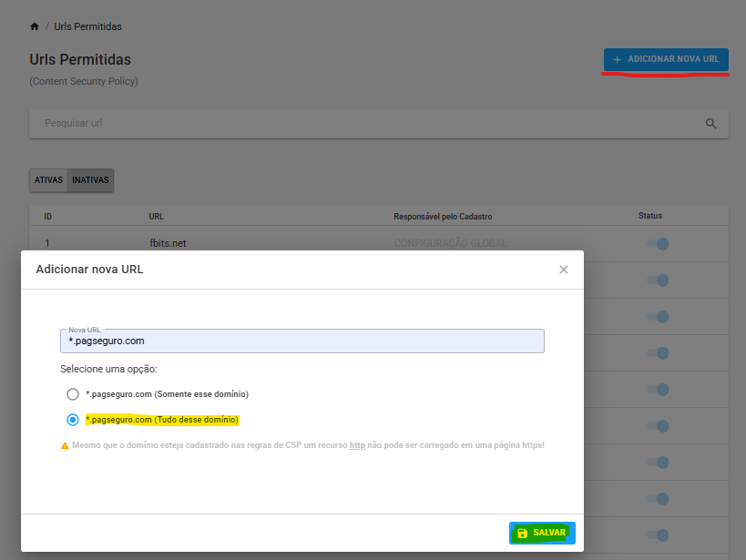Image resolution: width=746 pixels, height=560 pixels.
Task: Click Urls Permitidas breadcrumb text
Action: [x=88, y=26]
